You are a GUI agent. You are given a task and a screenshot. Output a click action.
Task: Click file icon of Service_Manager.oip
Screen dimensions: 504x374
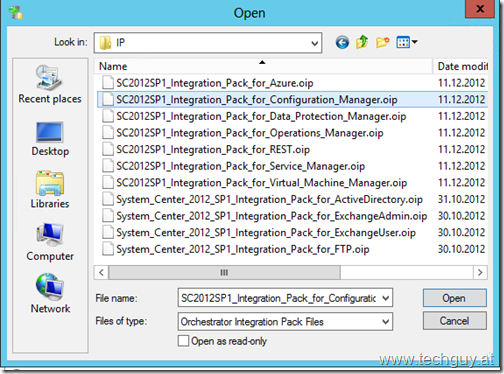(x=108, y=166)
